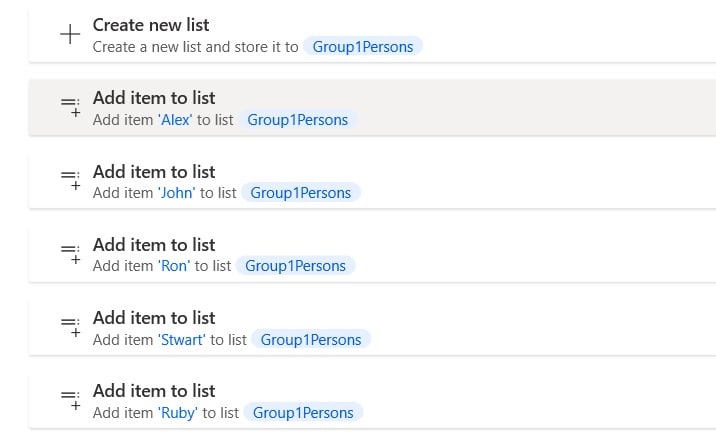Screen dimensions: 716x433
Task: Select the Add item 'Ruby' action title
Action: coord(154,391)
